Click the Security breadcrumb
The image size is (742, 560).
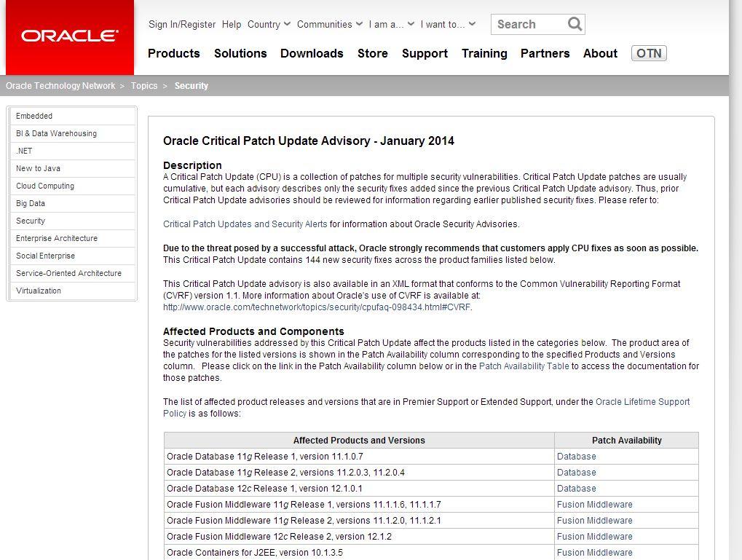[192, 86]
